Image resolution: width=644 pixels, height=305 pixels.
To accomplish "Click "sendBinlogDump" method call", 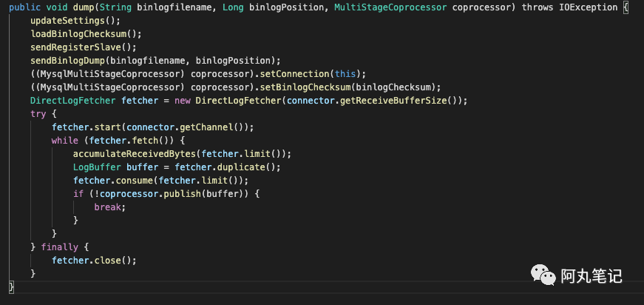I will (x=68, y=61).
